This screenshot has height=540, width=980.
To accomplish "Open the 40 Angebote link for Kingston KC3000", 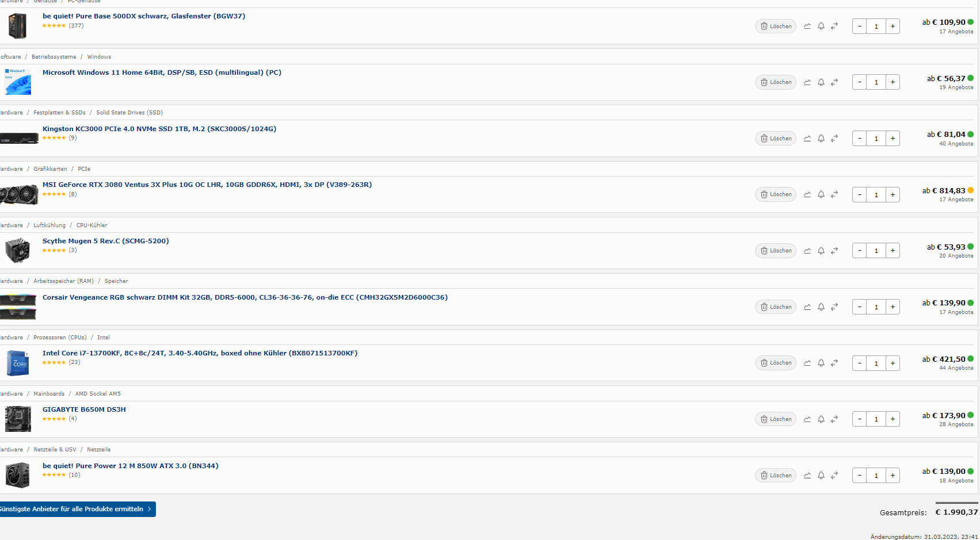I will (956, 143).
